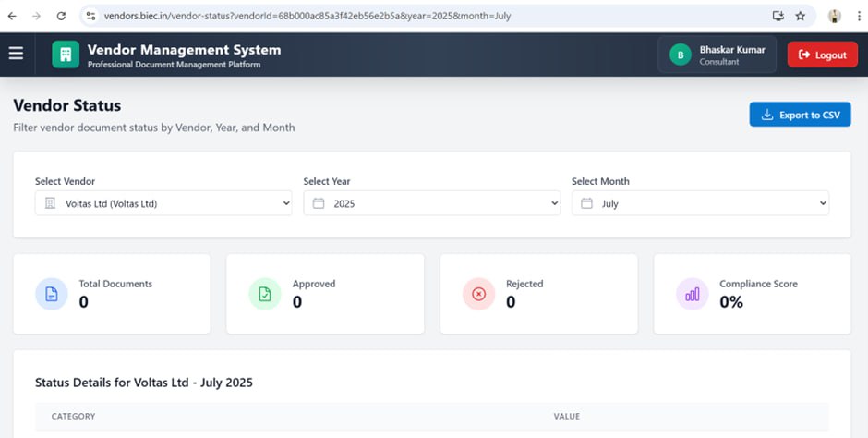Click the building icon in vendor selector
The height and width of the screenshot is (438, 868).
50,203
